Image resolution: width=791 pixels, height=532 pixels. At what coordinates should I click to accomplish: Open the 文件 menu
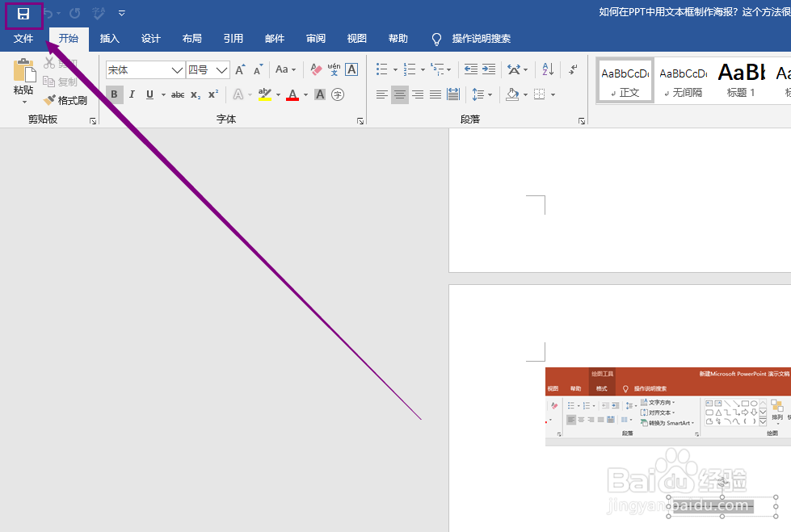pos(23,39)
